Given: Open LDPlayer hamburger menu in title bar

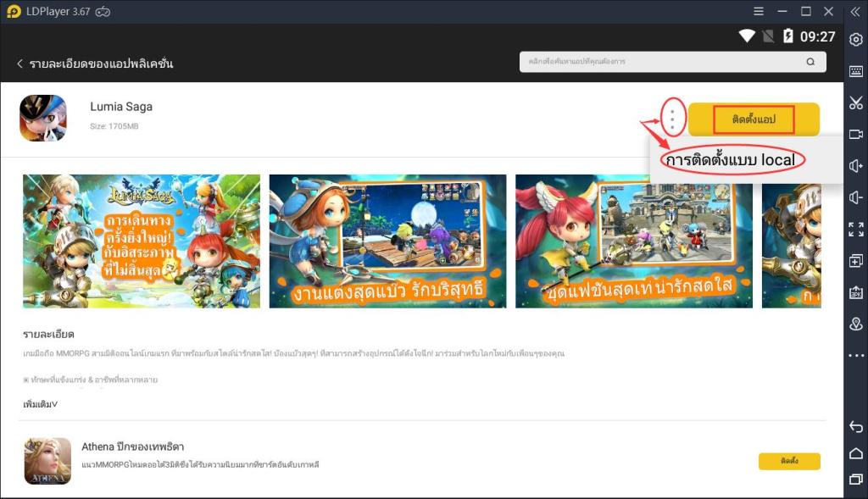Looking at the screenshot, I should [x=759, y=11].
